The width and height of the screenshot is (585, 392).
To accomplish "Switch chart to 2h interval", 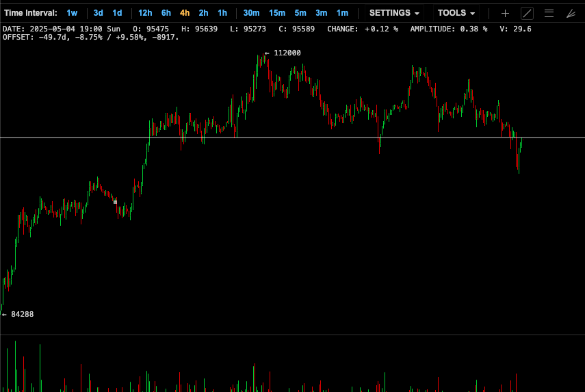I will pos(203,13).
